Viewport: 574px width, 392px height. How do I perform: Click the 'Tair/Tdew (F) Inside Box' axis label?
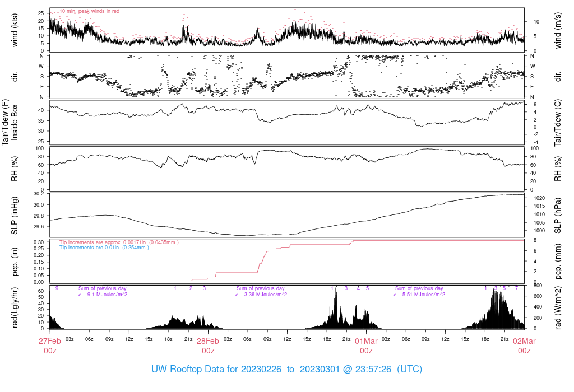[10, 122]
